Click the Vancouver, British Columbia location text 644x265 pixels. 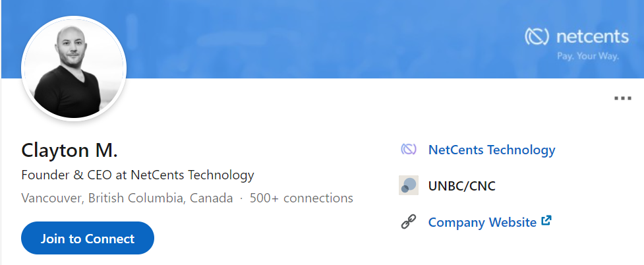(x=127, y=198)
